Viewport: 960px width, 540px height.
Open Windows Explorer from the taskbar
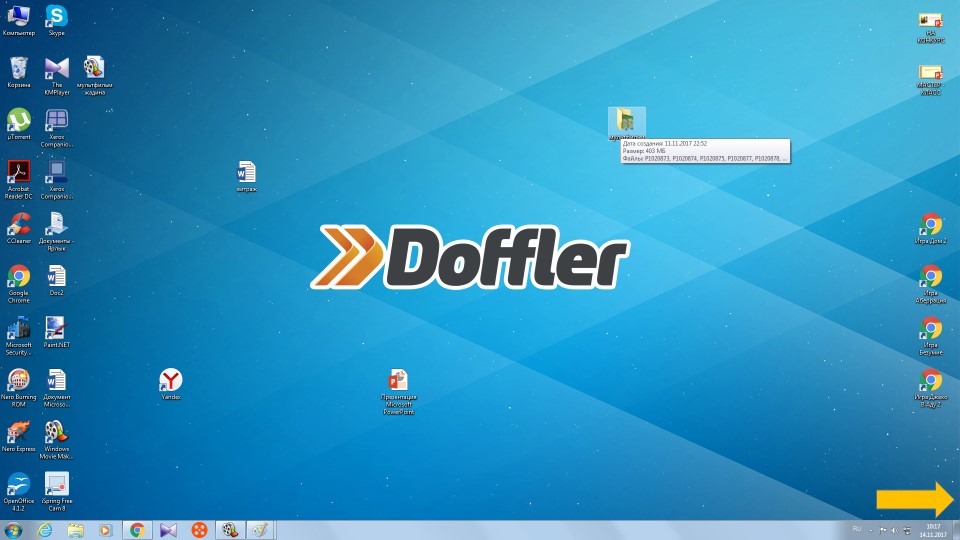point(75,530)
